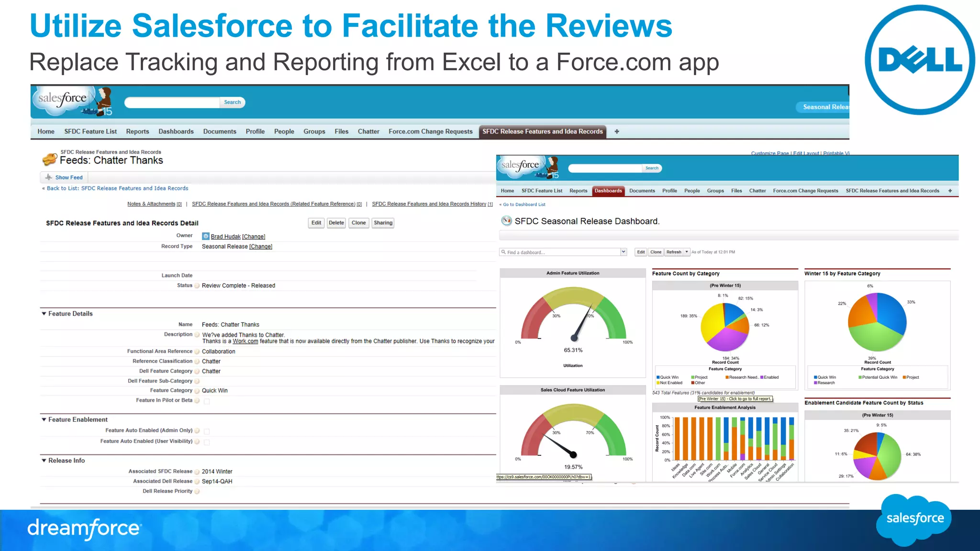Click the Dell logo on the slide

tap(919, 60)
